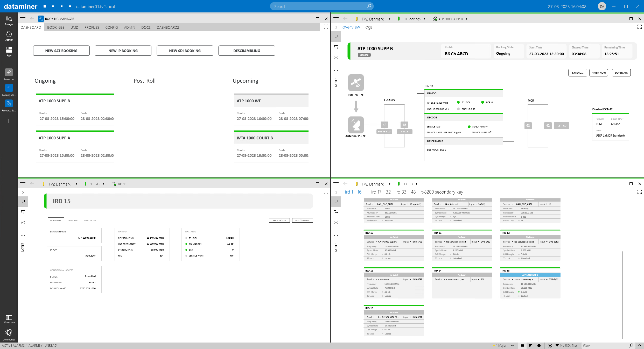
Task: Switch to the alarm list view icon
Action: (x=522, y=346)
